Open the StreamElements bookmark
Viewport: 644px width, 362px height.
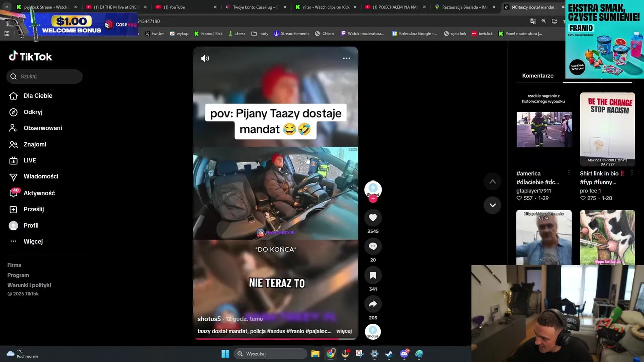(x=291, y=34)
